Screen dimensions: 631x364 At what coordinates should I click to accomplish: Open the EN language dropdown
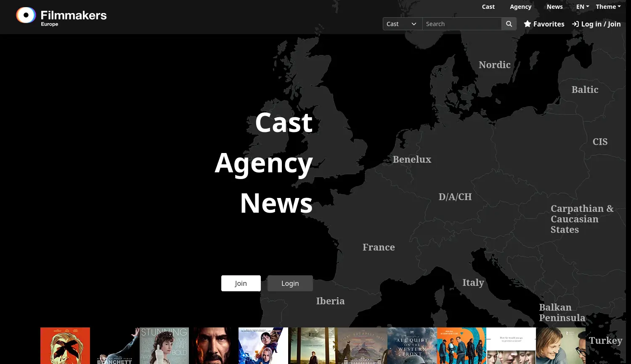[x=582, y=6]
